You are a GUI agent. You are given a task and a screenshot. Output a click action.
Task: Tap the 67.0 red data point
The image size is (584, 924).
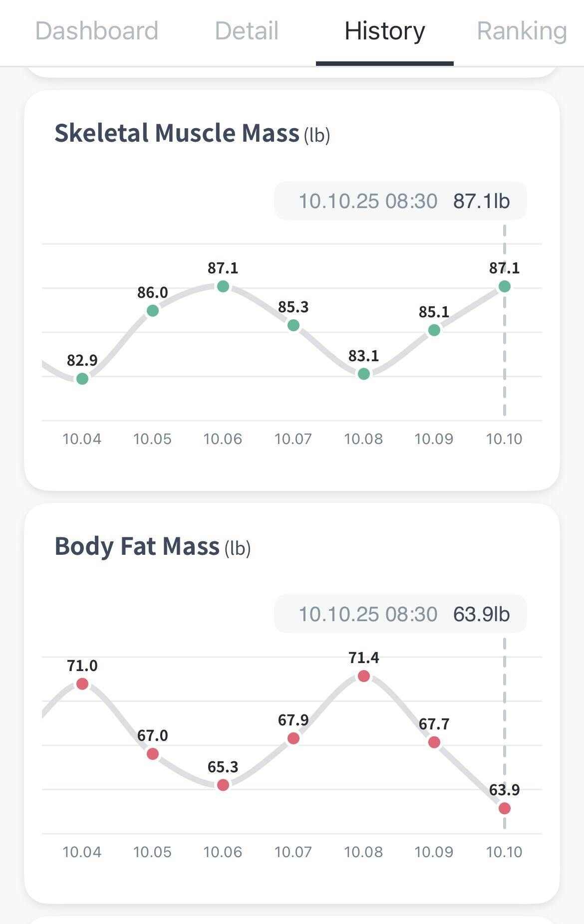click(153, 753)
